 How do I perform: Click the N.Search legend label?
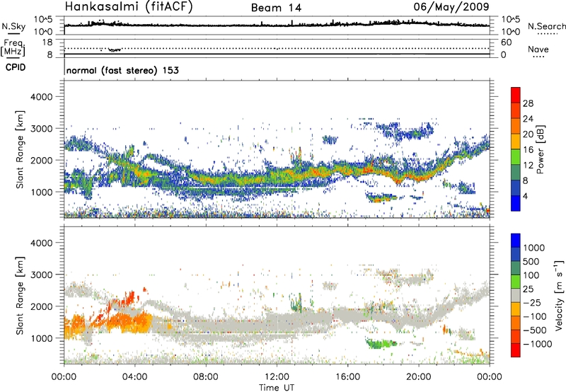click(546, 26)
